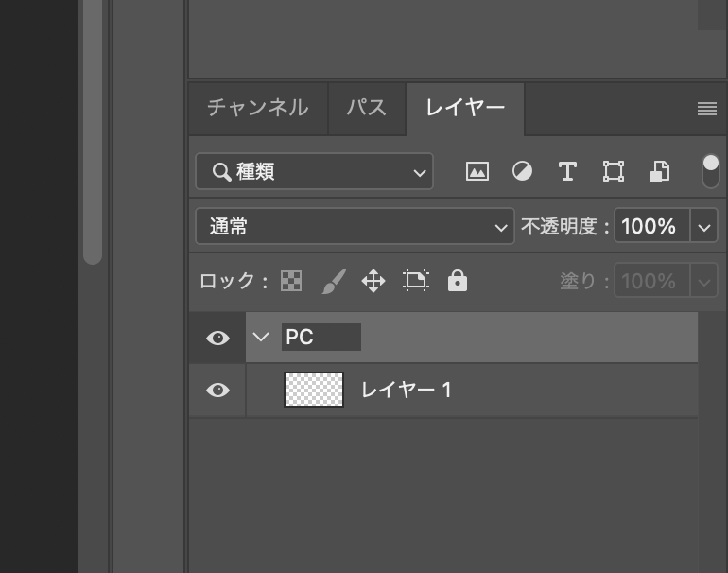The height and width of the screenshot is (573, 728).
Task: Toggle layer filtering switch on or off
Action: coord(710,171)
